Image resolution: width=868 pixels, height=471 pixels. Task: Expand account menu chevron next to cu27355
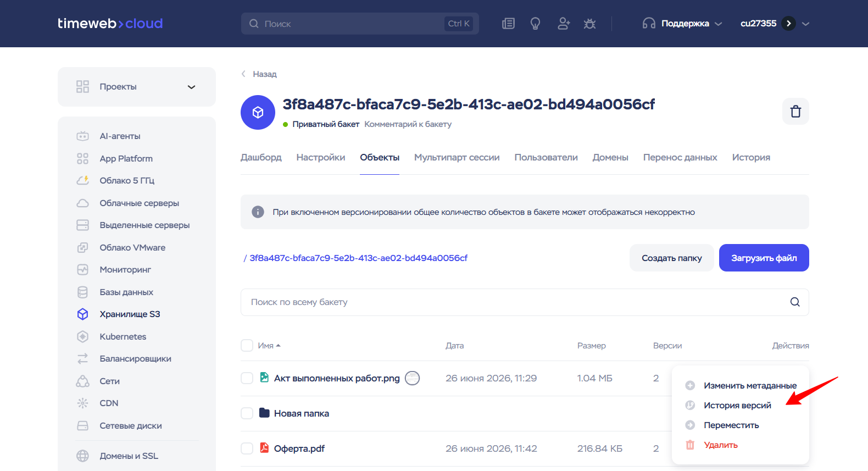(806, 24)
